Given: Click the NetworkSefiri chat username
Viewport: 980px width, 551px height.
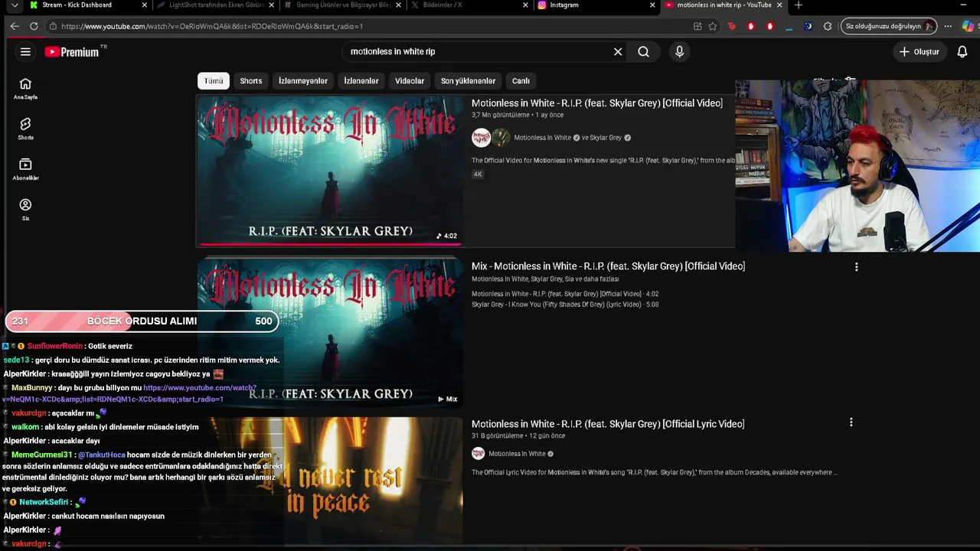Looking at the screenshot, I should (44, 503).
